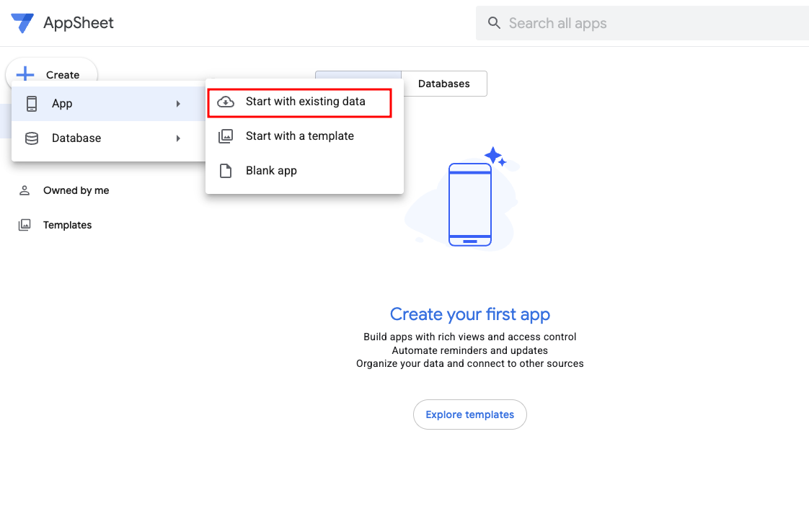Click the search magnifier icon
The image size is (809, 532).
[494, 23]
